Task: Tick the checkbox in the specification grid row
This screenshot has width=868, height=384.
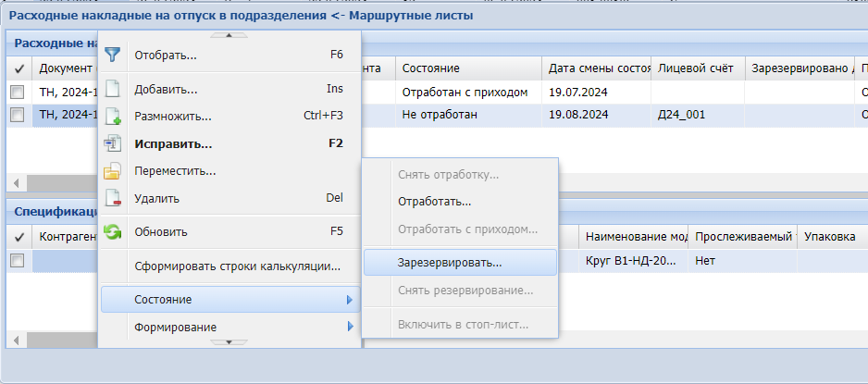Action: (17, 261)
